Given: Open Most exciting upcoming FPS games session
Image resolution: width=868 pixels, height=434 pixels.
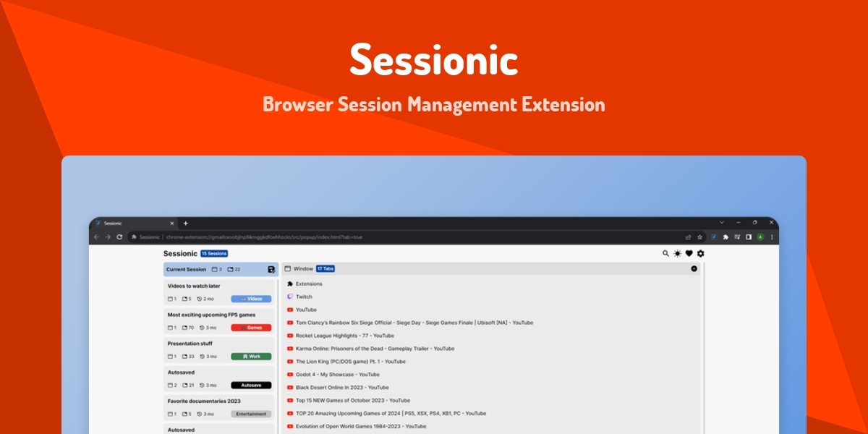Looking at the screenshot, I should coord(220,321).
